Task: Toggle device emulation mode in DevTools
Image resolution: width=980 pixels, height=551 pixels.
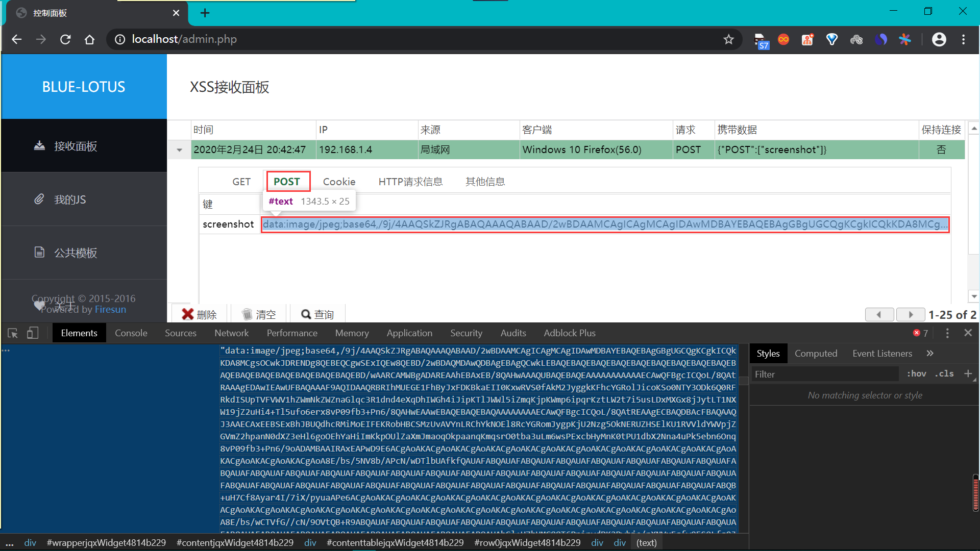Action: 32,333
